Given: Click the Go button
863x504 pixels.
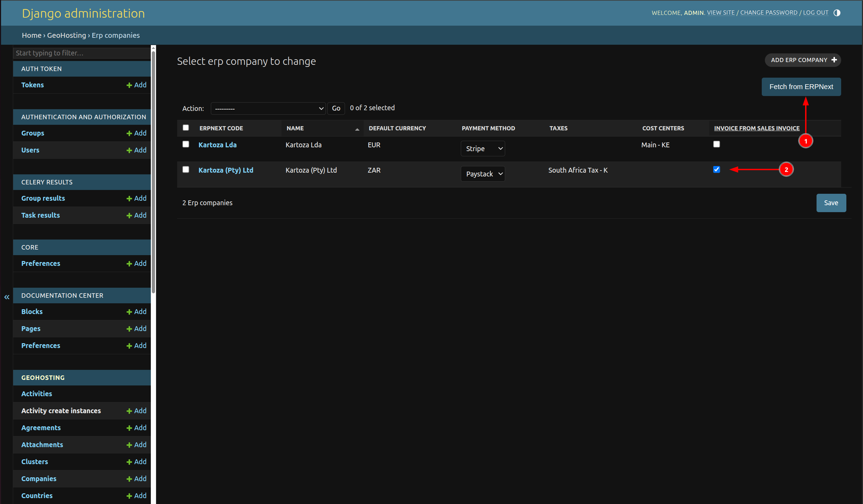Looking at the screenshot, I should (x=336, y=108).
